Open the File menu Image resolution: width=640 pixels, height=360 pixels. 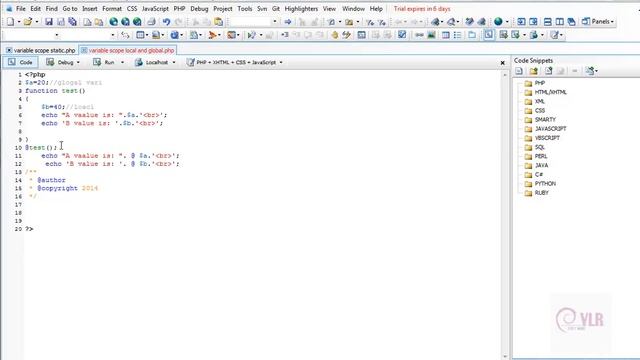click(20, 9)
